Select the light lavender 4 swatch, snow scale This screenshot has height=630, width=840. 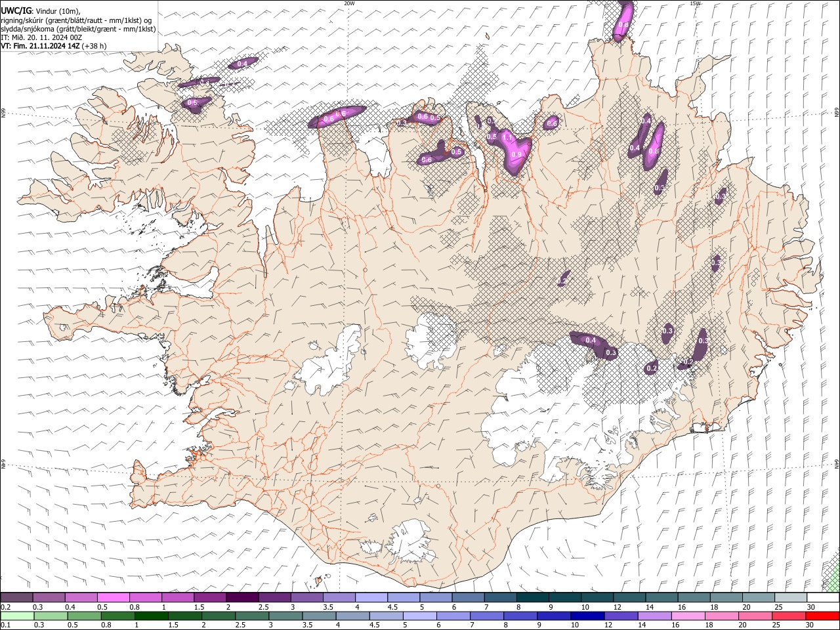coord(371,598)
